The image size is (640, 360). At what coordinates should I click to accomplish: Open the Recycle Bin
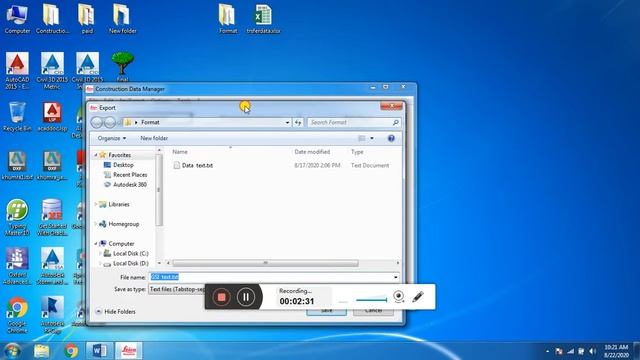[x=17, y=117]
